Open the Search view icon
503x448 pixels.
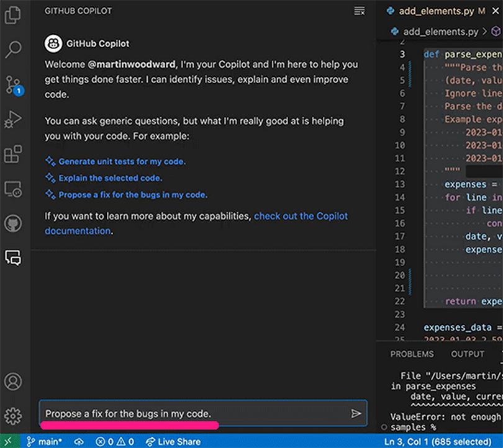click(13, 50)
